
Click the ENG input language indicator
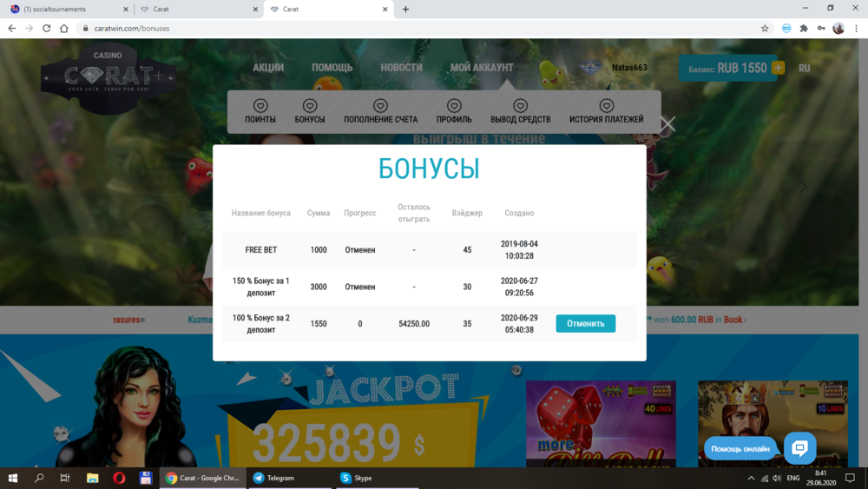click(793, 478)
